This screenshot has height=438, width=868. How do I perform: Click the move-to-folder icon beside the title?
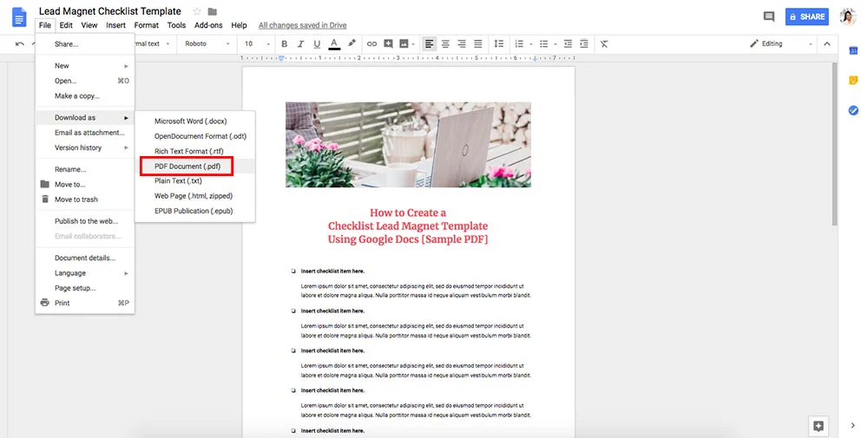(x=213, y=11)
